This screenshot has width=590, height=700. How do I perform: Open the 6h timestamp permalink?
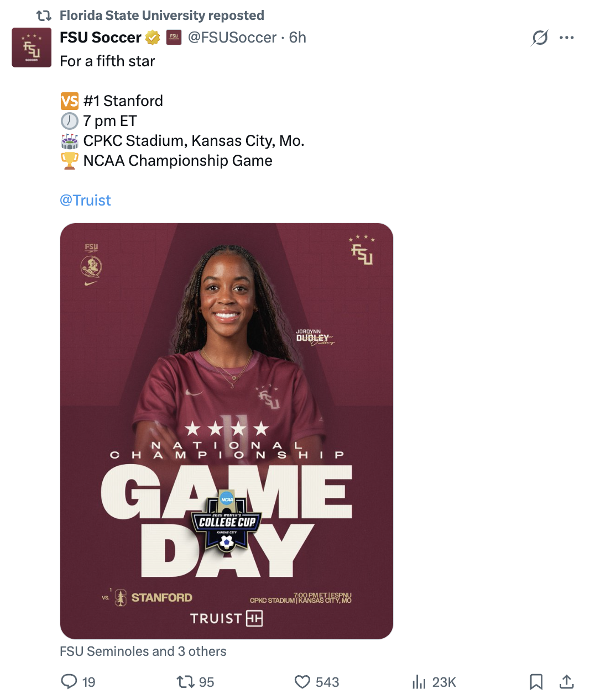[x=297, y=37]
